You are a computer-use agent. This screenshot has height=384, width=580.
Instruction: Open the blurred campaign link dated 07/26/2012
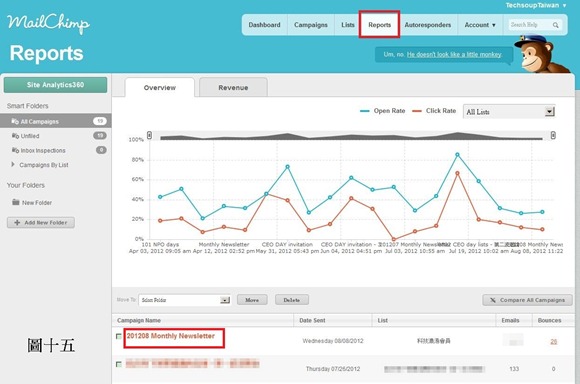pos(192,364)
